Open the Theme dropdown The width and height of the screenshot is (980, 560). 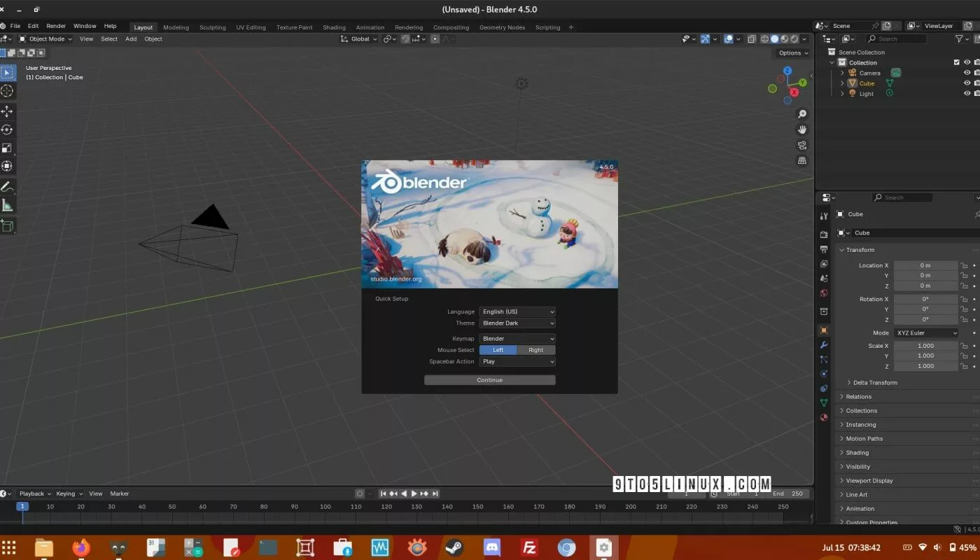(x=517, y=323)
